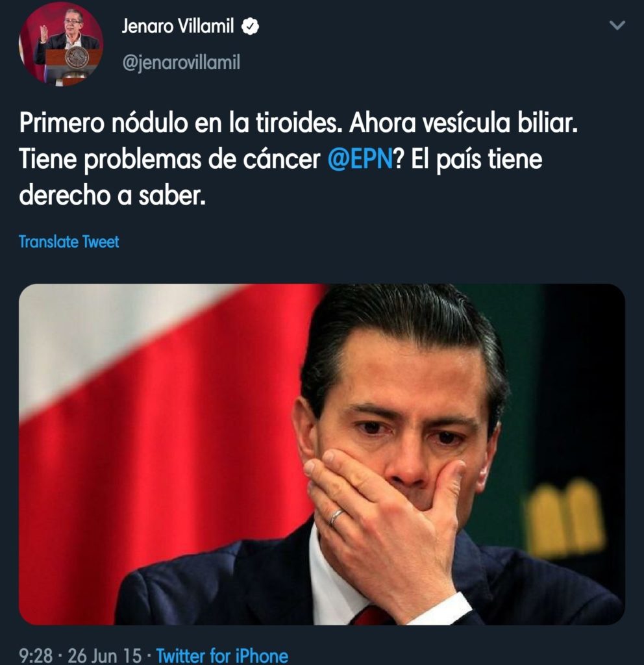Viewport: 644px width, 665px height.
Task: Open the @jenarovillamil handle
Action: coord(181,62)
